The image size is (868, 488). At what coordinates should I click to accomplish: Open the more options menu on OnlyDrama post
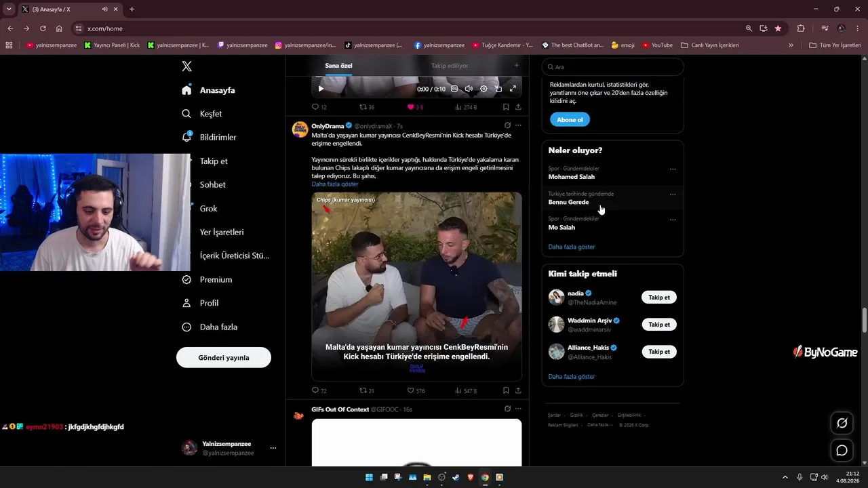[518, 125]
